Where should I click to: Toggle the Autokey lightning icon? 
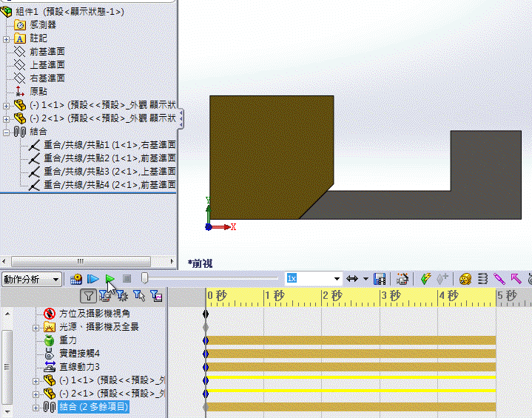[x=425, y=279]
